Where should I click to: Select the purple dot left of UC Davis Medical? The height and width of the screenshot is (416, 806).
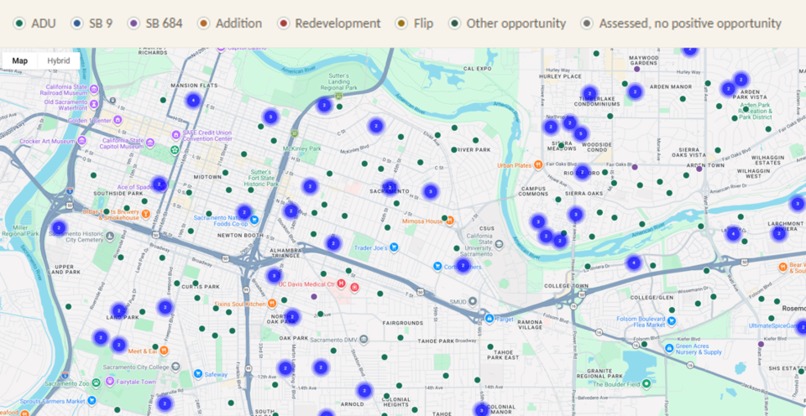pos(314,296)
